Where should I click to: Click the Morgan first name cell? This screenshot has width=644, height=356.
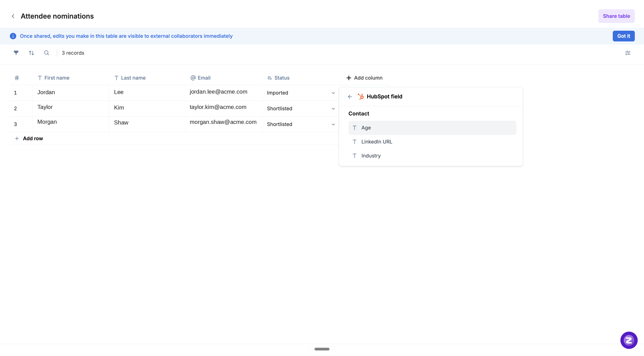pyautogui.click(x=71, y=124)
